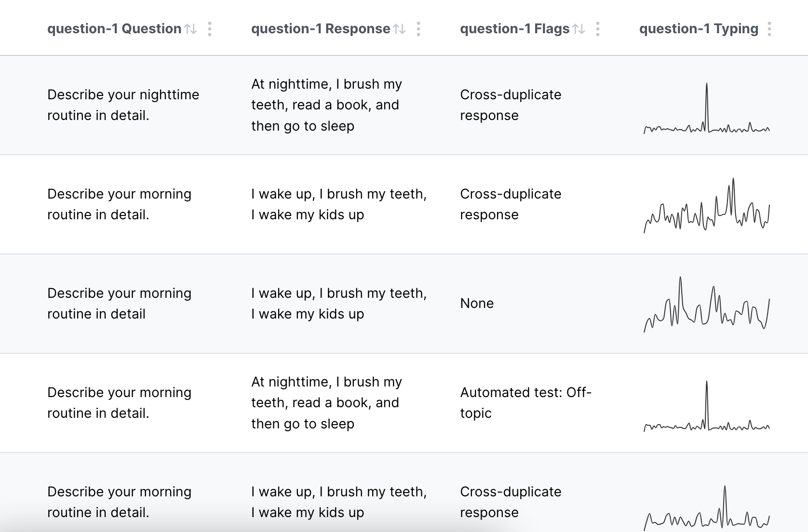Sort by question-1 Response column
808x532 pixels.
[399, 29]
